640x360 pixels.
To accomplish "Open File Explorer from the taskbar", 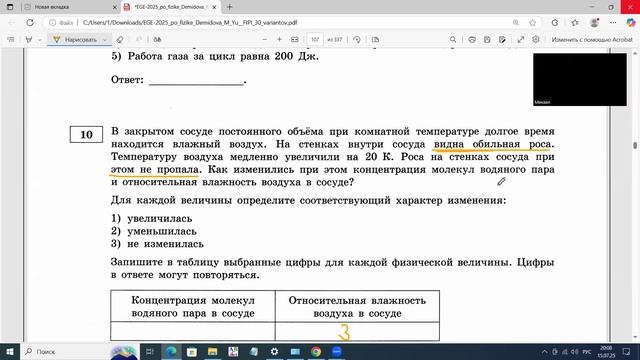I will pos(212,351).
